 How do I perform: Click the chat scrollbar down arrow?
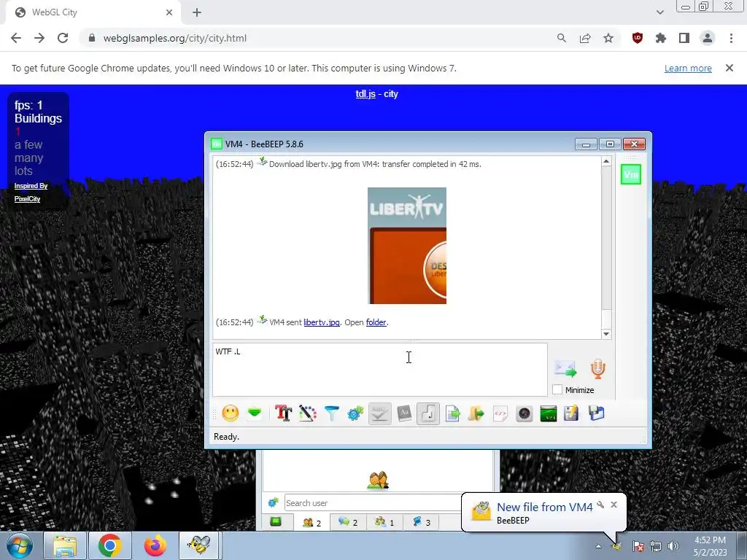pos(606,334)
